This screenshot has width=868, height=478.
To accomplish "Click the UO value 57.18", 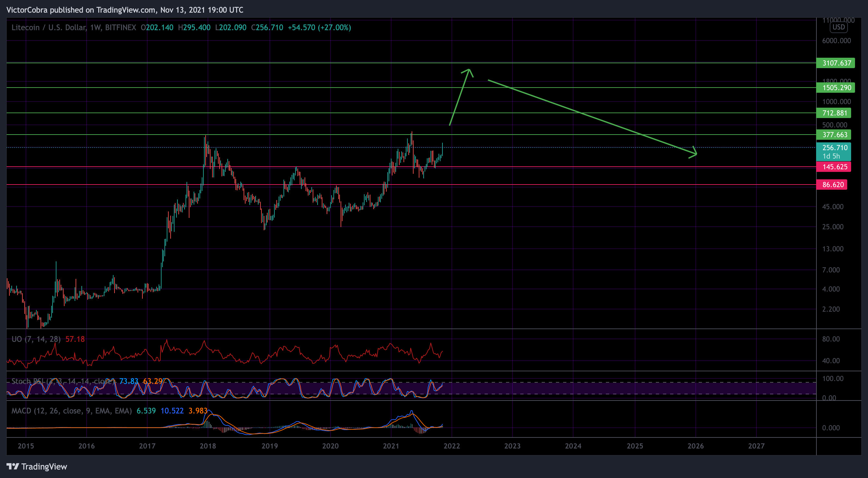I will tap(75, 339).
